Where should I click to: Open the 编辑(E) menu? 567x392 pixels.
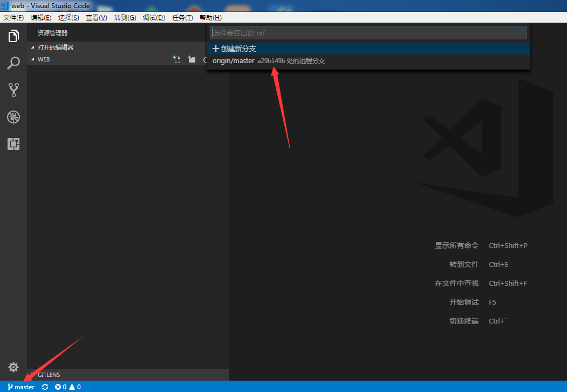click(41, 18)
